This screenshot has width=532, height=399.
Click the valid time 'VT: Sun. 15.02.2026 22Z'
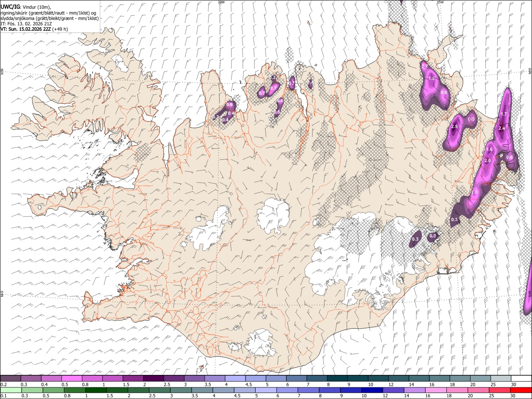pyautogui.click(x=25, y=29)
